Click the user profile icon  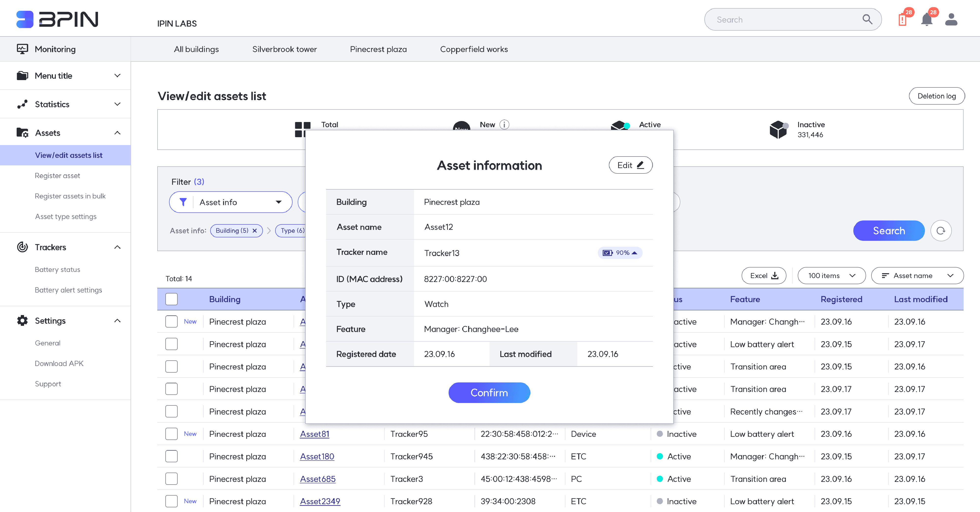tap(951, 19)
